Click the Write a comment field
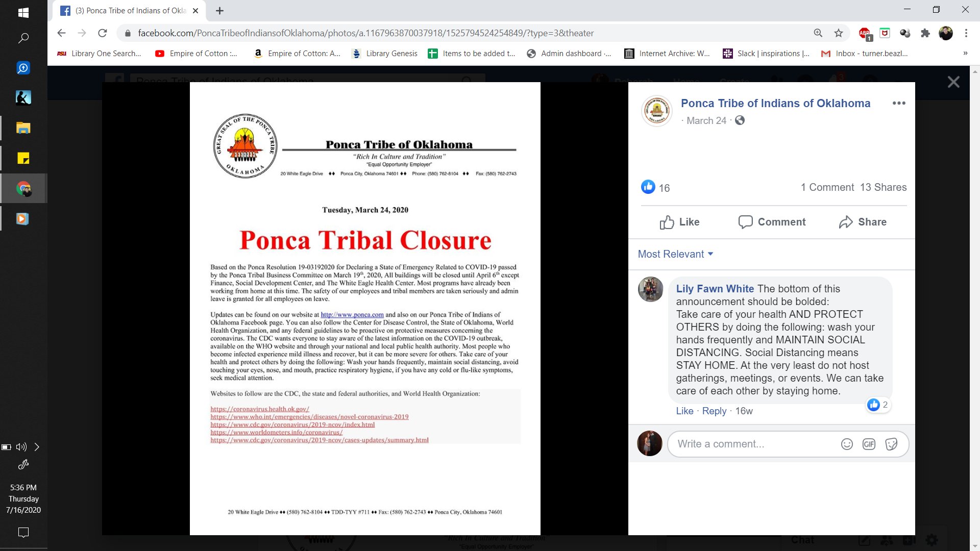This screenshot has width=980, height=551. click(x=755, y=444)
